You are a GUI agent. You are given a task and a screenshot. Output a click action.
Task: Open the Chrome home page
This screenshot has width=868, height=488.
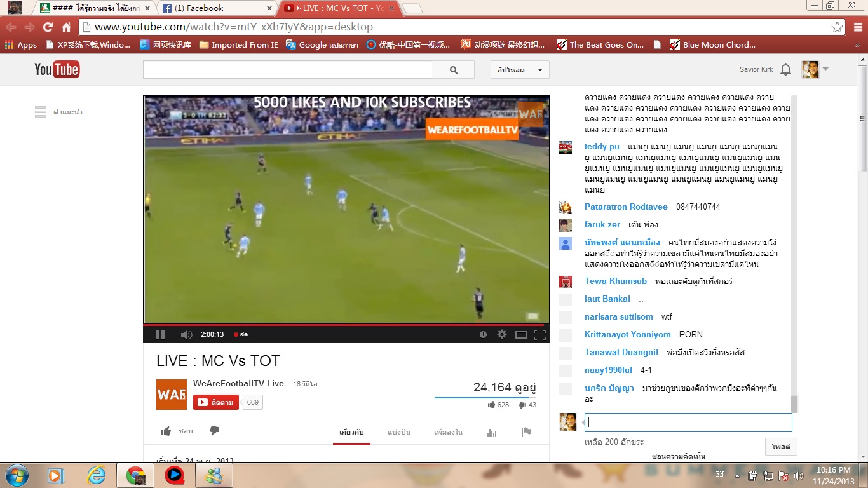(66, 27)
